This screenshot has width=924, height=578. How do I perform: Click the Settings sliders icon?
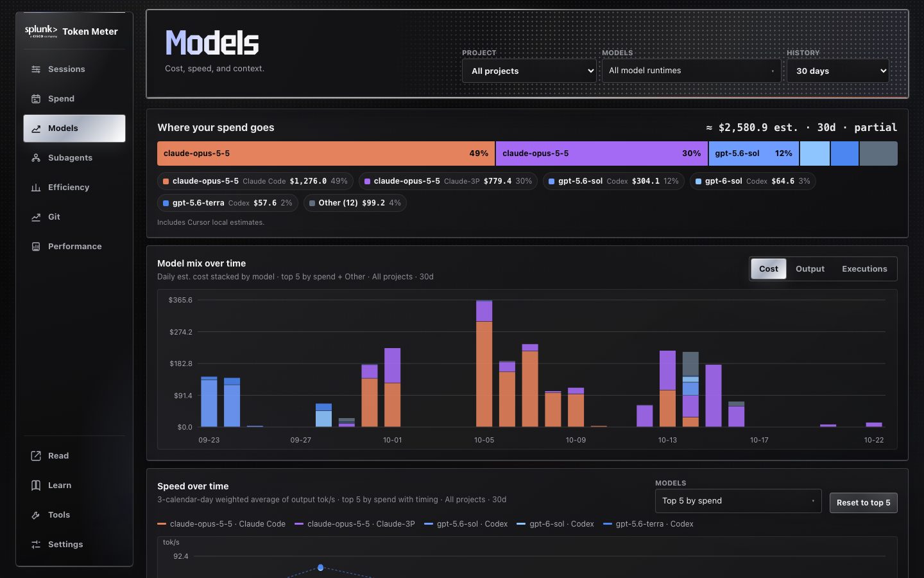pos(36,545)
